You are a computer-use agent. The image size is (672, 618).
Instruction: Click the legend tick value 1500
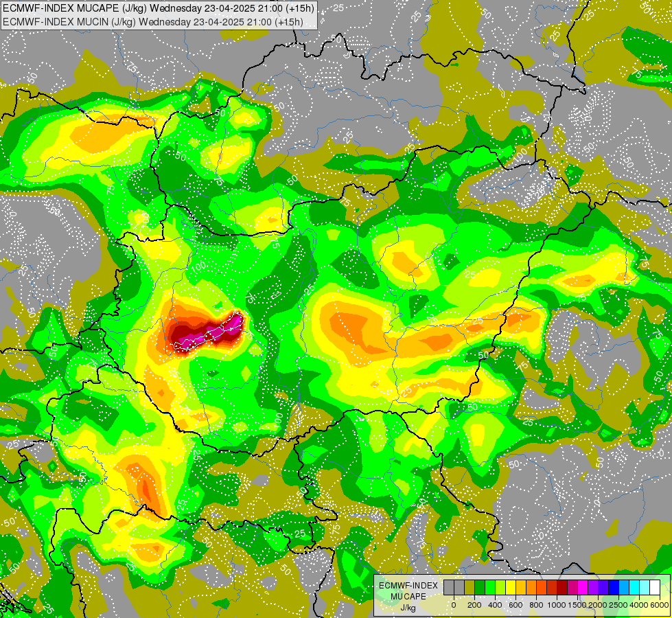click(577, 605)
